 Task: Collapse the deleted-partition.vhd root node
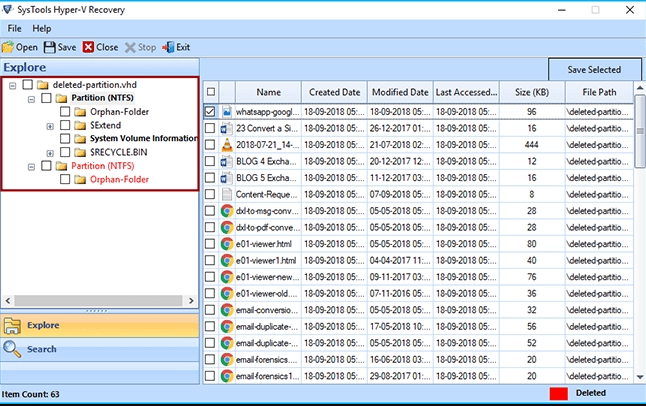(x=11, y=85)
